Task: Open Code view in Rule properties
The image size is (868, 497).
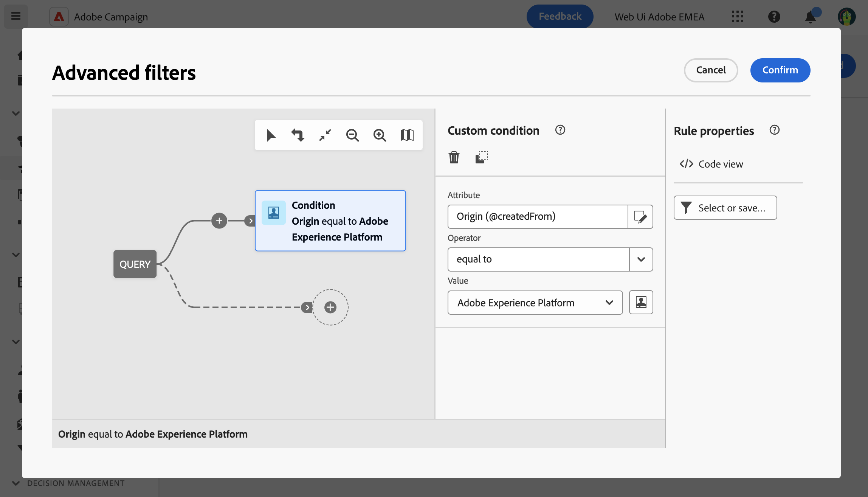Action: click(711, 164)
